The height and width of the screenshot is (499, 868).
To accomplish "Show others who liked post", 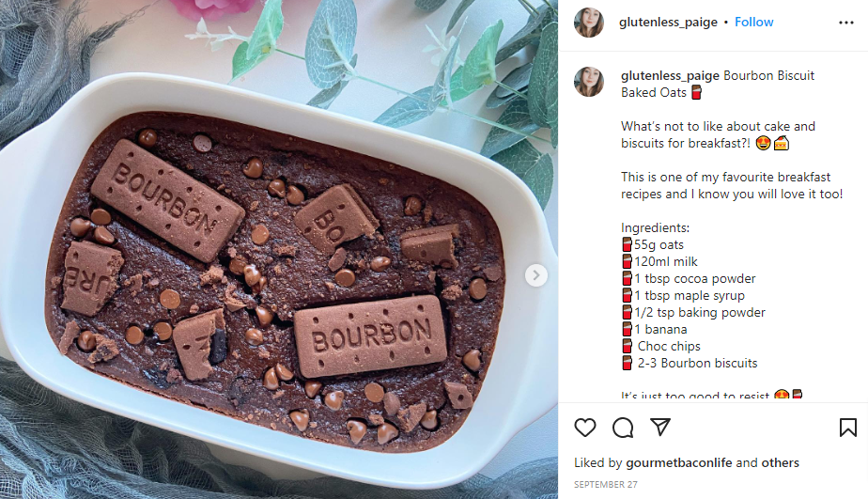I will (780, 463).
